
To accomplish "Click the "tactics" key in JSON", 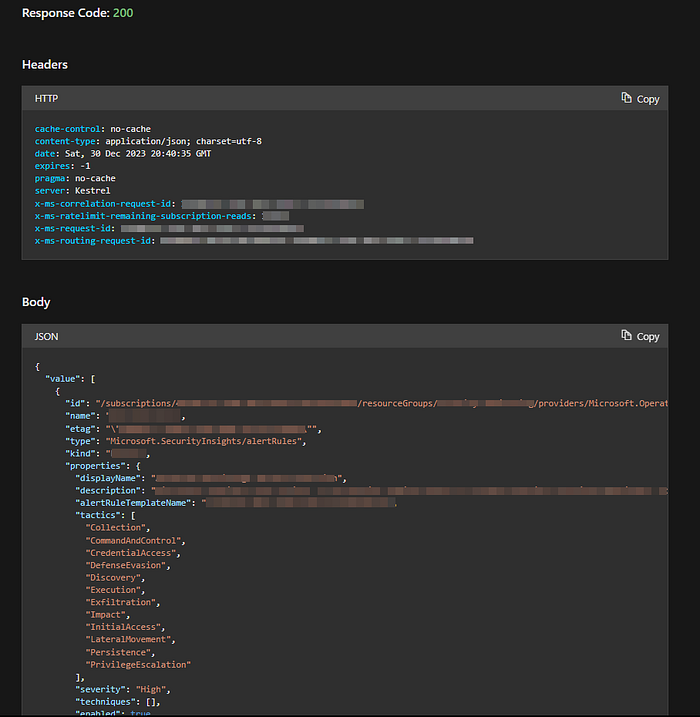I will click(98, 515).
